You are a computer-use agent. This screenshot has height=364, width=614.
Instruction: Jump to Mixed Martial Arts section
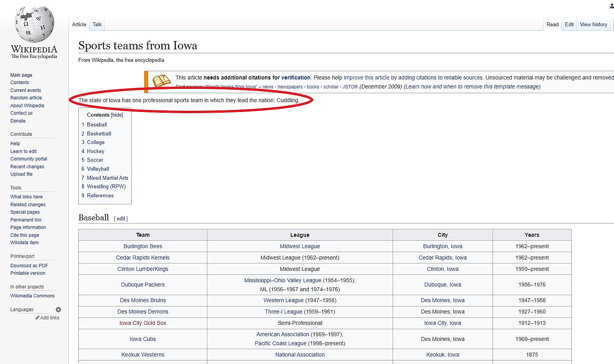point(107,178)
